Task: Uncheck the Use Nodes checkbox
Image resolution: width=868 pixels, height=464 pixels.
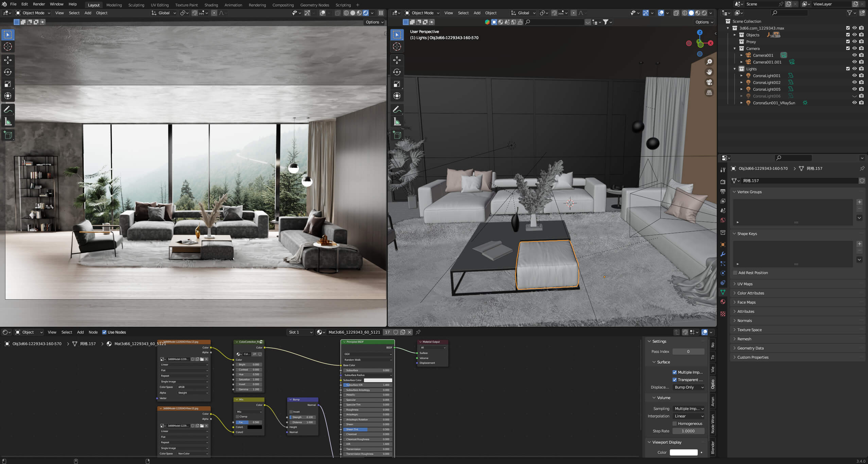Action: coord(104,332)
